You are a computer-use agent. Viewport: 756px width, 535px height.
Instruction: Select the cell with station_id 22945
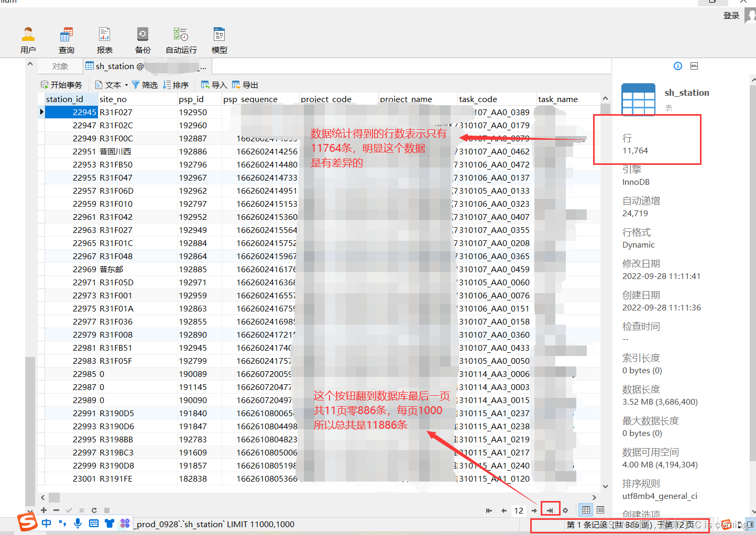(71, 112)
